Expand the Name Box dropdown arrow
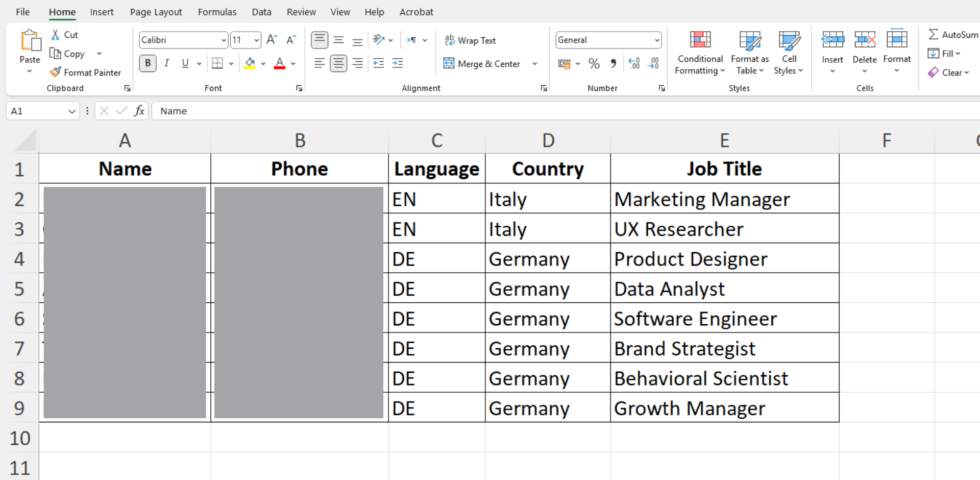Viewport: 980px width, 480px height. tap(72, 111)
